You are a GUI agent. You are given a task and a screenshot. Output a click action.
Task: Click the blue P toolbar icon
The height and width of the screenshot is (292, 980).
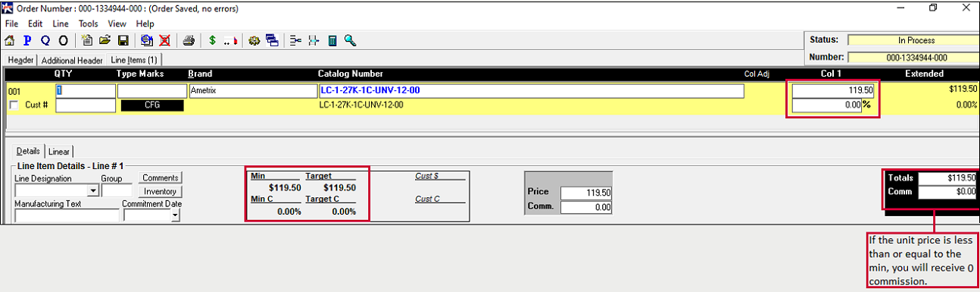(x=27, y=40)
